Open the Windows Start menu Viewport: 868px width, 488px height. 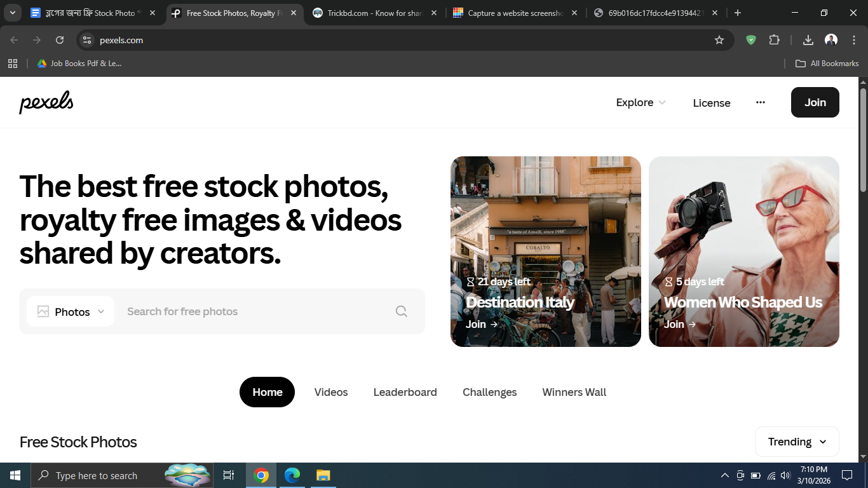point(15,475)
